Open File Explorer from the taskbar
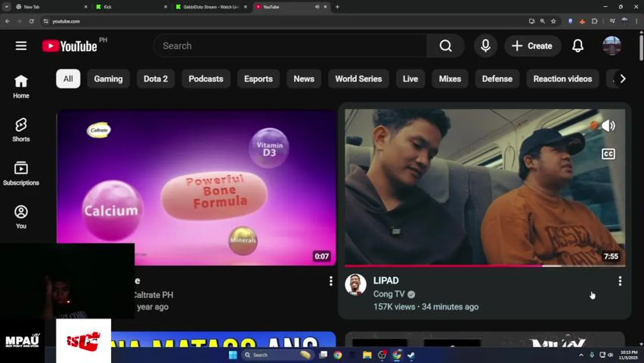 click(367, 355)
